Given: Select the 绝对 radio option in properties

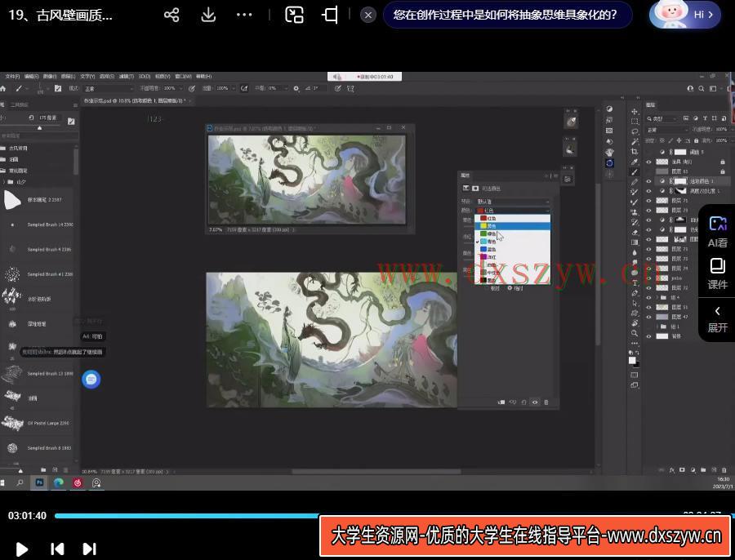Looking at the screenshot, I should point(515,288).
